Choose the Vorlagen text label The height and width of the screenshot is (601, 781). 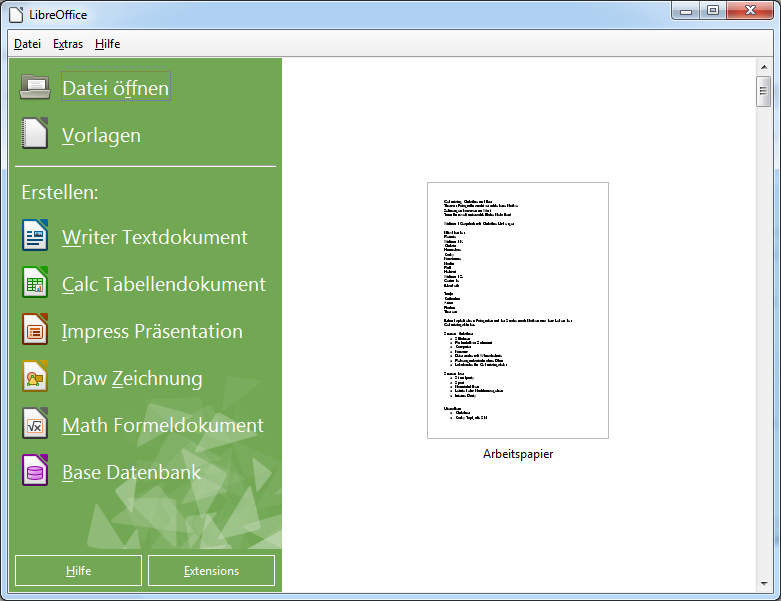[101, 135]
